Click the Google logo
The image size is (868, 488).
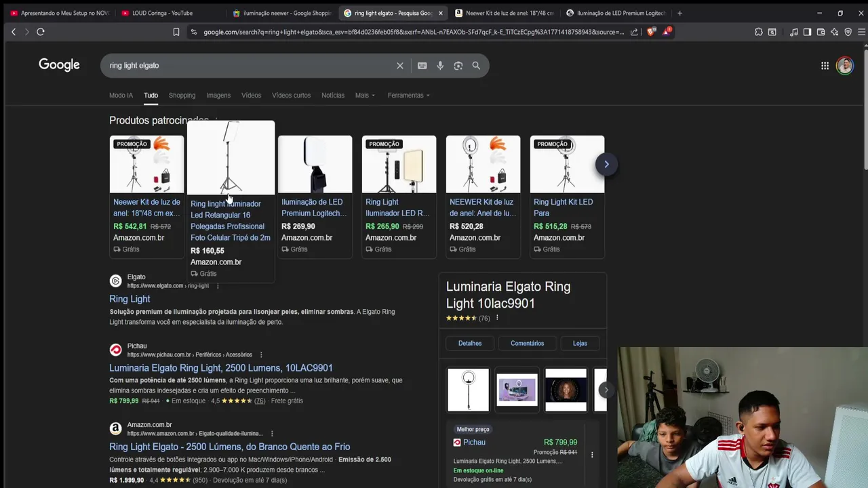pos(59,65)
